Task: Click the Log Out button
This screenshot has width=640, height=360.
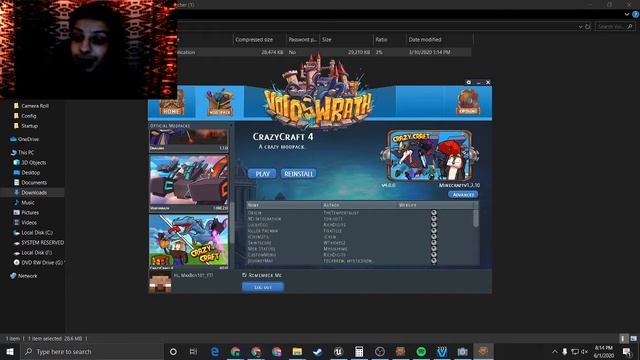Action: 263,287
